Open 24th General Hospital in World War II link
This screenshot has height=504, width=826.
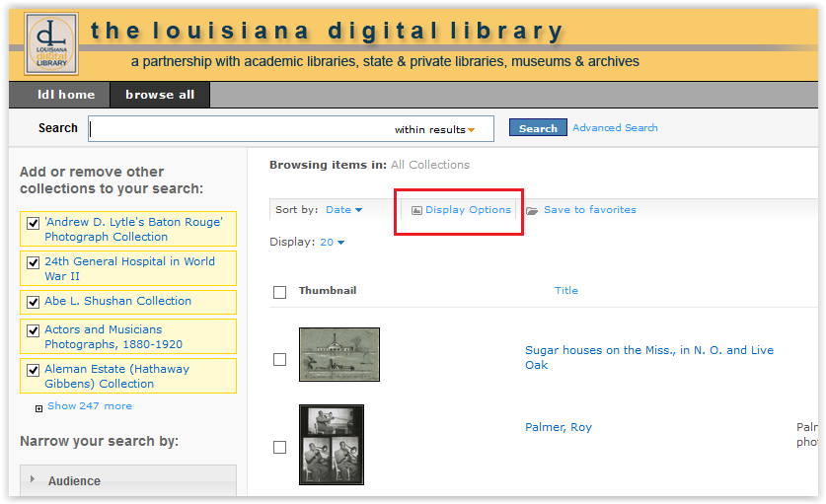tap(129, 268)
